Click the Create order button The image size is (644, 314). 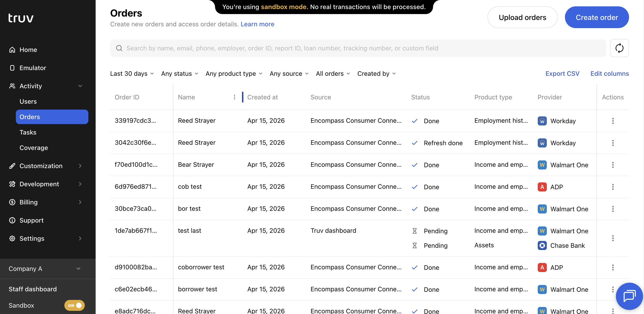[597, 17]
